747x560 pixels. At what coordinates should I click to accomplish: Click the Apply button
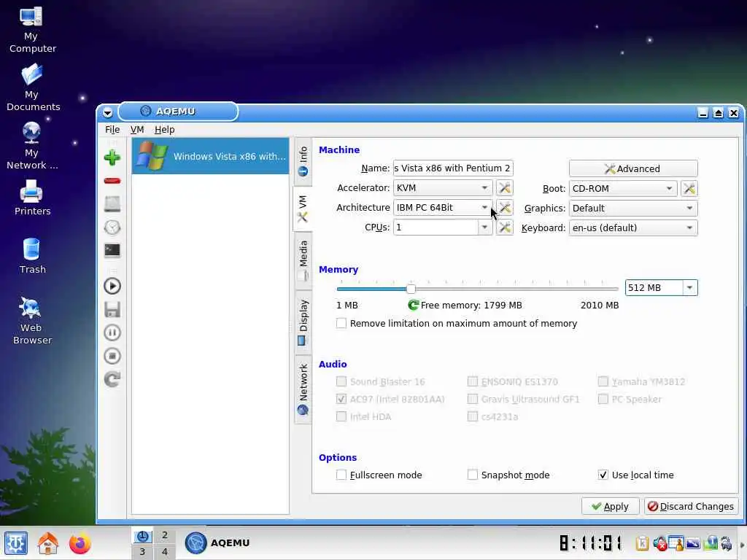coord(611,507)
